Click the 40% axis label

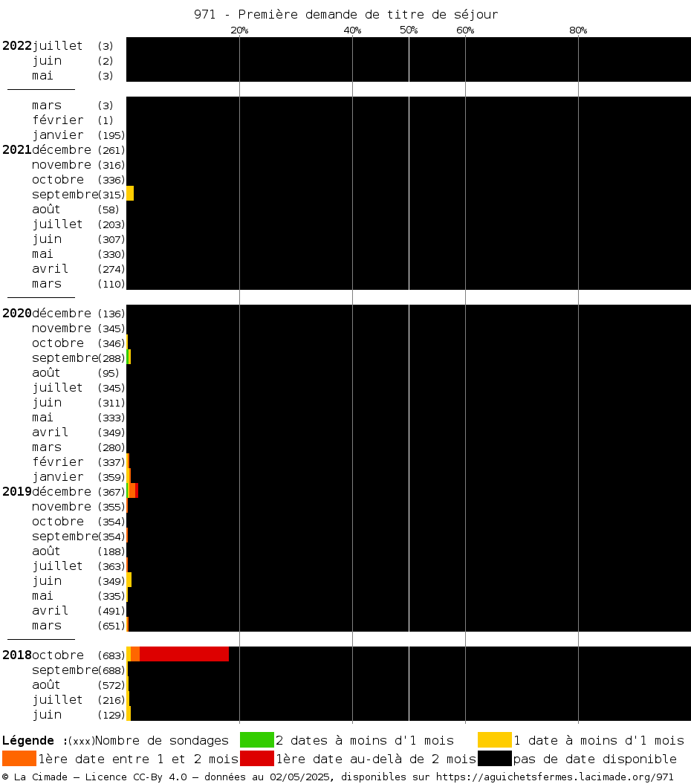click(x=352, y=30)
